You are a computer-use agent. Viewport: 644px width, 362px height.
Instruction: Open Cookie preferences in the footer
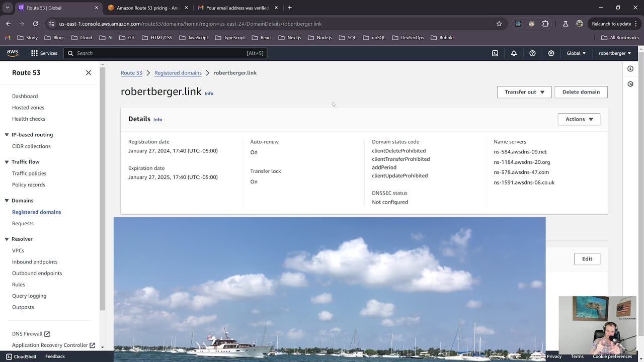(x=612, y=356)
